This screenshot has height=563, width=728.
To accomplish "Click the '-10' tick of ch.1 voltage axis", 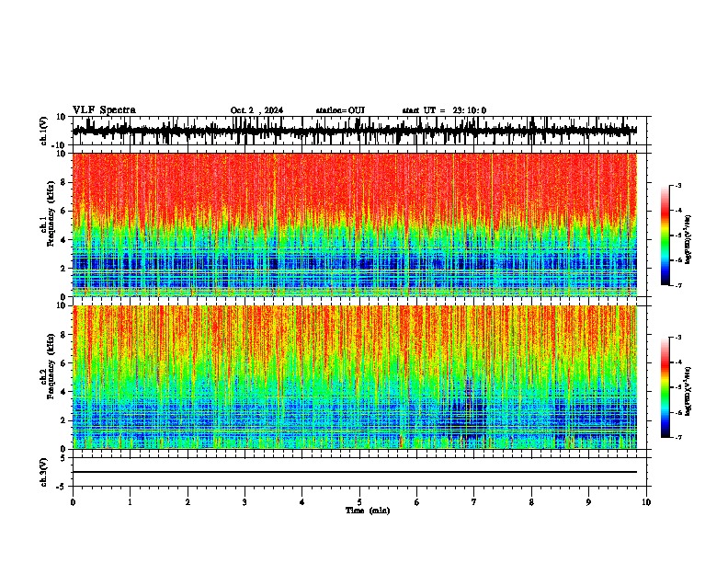I will [60, 145].
